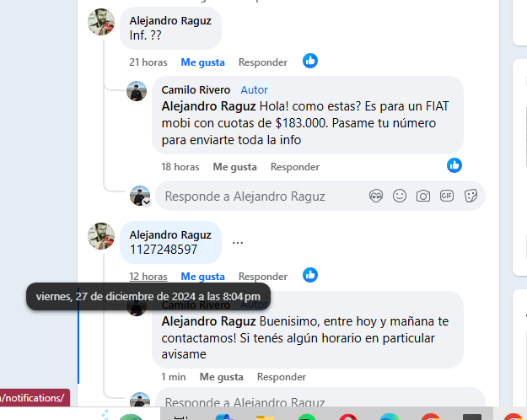The width and height of the screenshot is (527, 420).
Task: Open the avatar sticker icon in reply box
Action: click(x=376, y=196)
